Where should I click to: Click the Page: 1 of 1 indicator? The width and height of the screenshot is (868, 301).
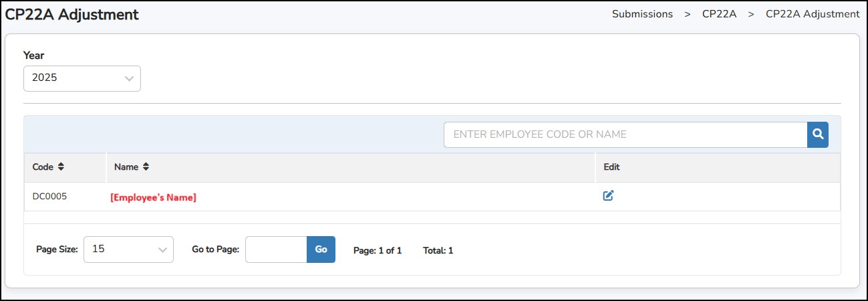pyautogui.click(x=378, y=251)
